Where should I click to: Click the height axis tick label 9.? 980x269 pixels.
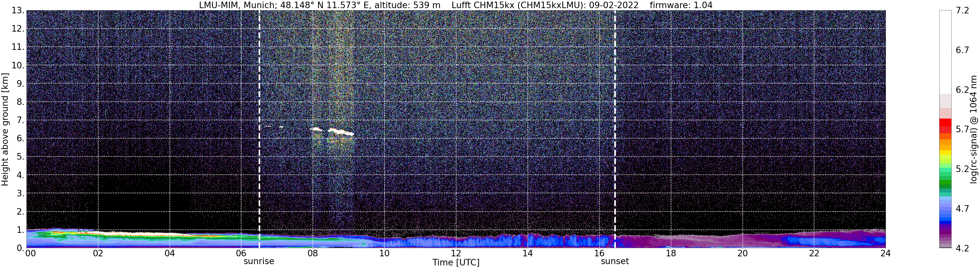(x=21, y=84)
